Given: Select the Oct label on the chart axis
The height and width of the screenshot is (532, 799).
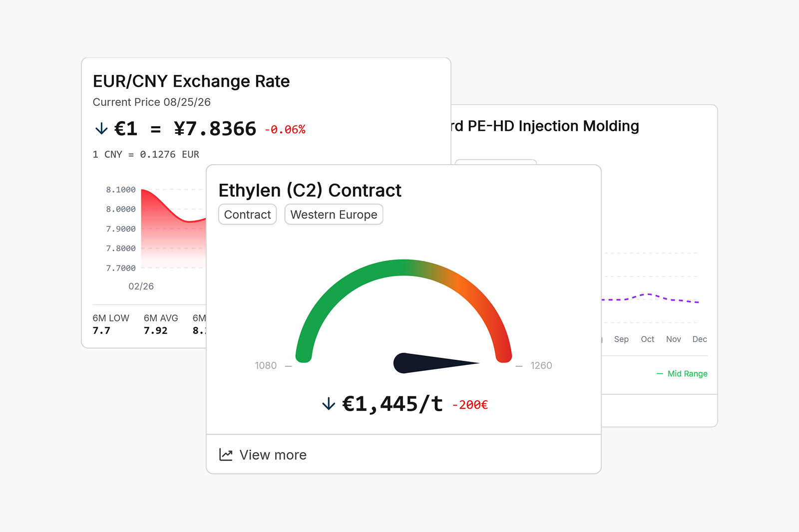Looking at the screenshot, I should tap(647, 339).
